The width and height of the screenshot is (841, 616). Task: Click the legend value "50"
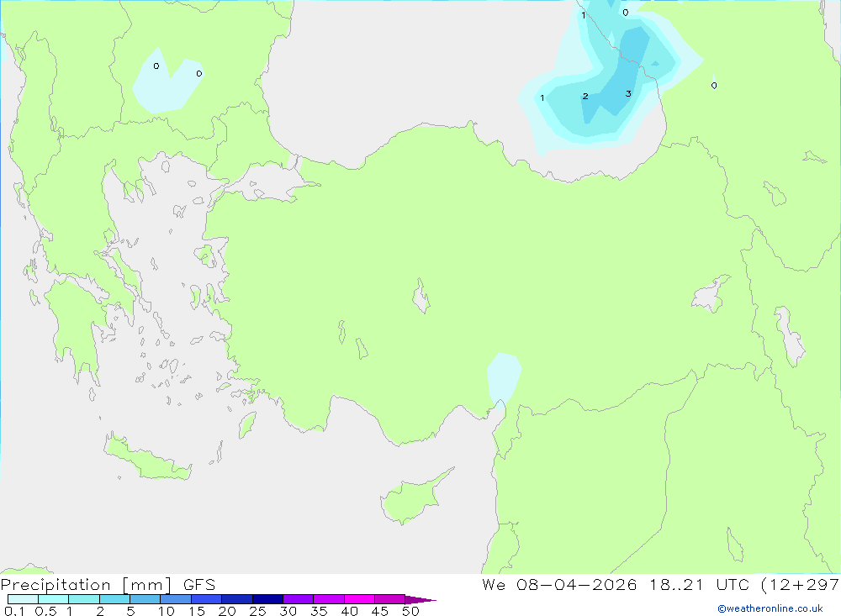410,611
